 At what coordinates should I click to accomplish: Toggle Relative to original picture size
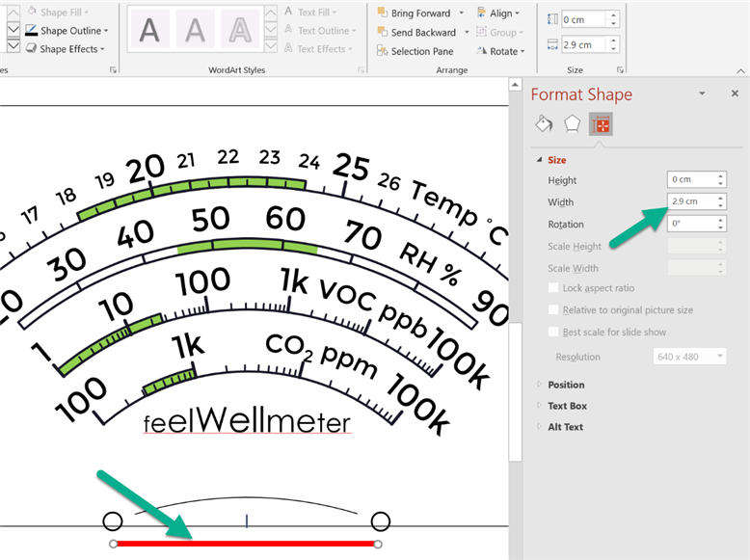553,310
